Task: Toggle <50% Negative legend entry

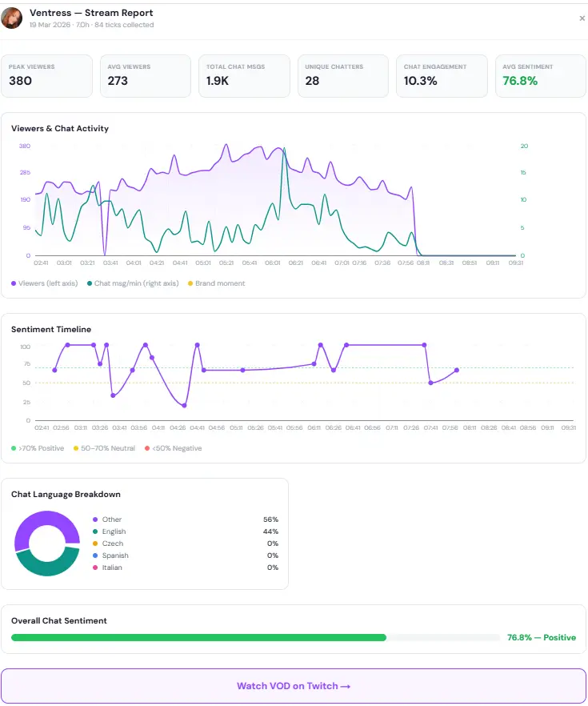Action: point(174,448)
